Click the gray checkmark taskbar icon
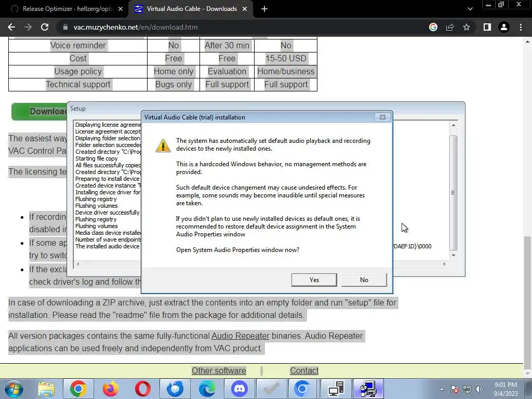The width and height of the screenshot is (532, 399). coord(271,389)
